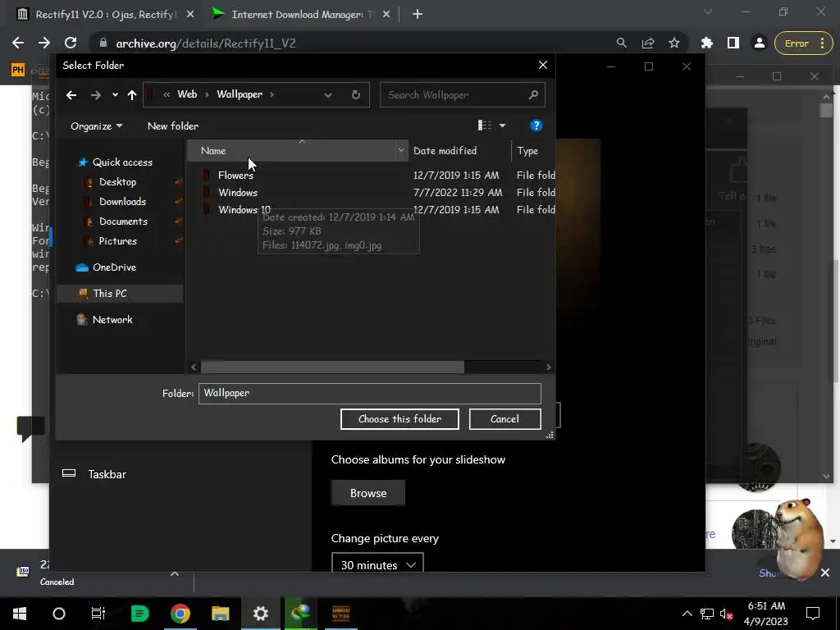Open Windows Start menu

point(20,614)
